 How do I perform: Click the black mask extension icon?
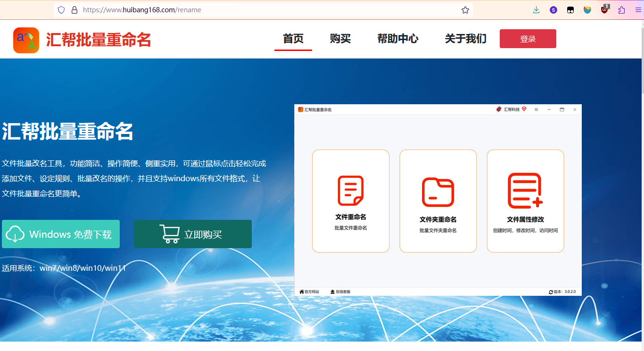[x=570, y=10]
